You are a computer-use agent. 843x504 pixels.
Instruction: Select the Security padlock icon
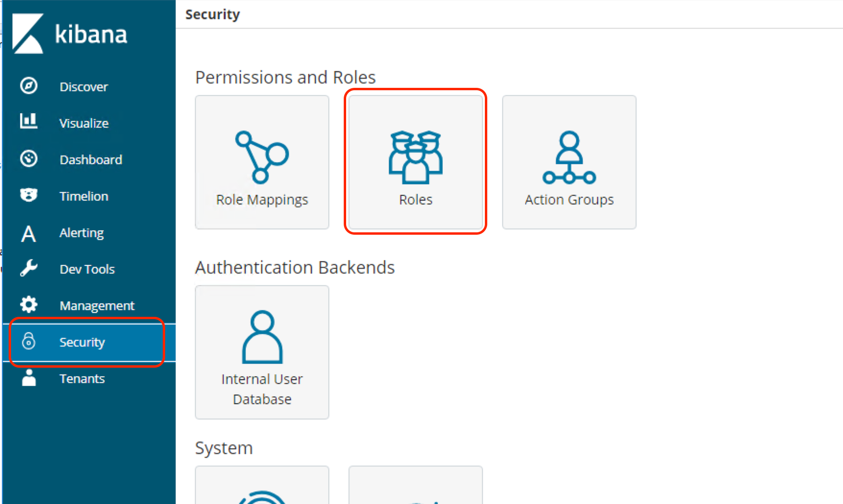click(29, 342)
